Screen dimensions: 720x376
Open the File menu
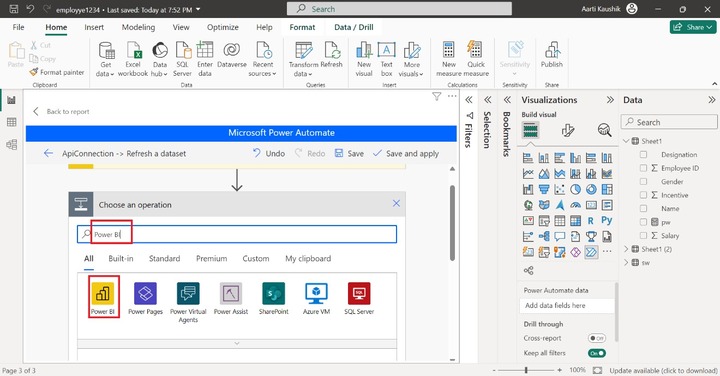point(18,27)
